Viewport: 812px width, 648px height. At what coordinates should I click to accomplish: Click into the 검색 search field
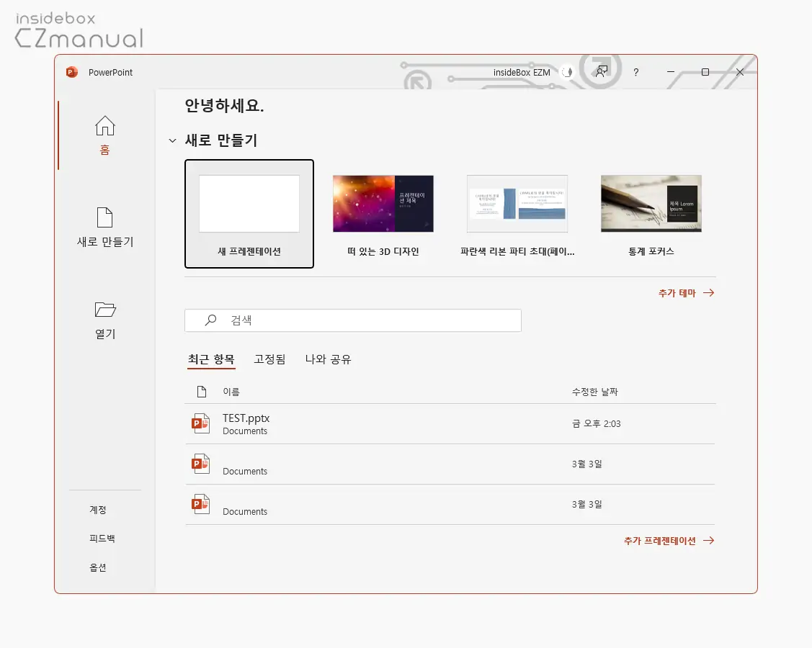point(352,320)
